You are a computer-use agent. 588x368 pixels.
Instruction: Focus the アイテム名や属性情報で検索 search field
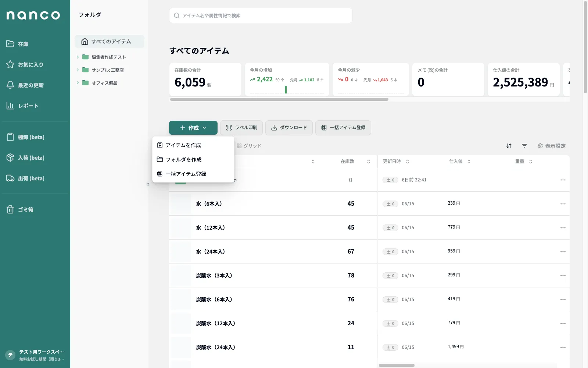(x=261, y=15)
